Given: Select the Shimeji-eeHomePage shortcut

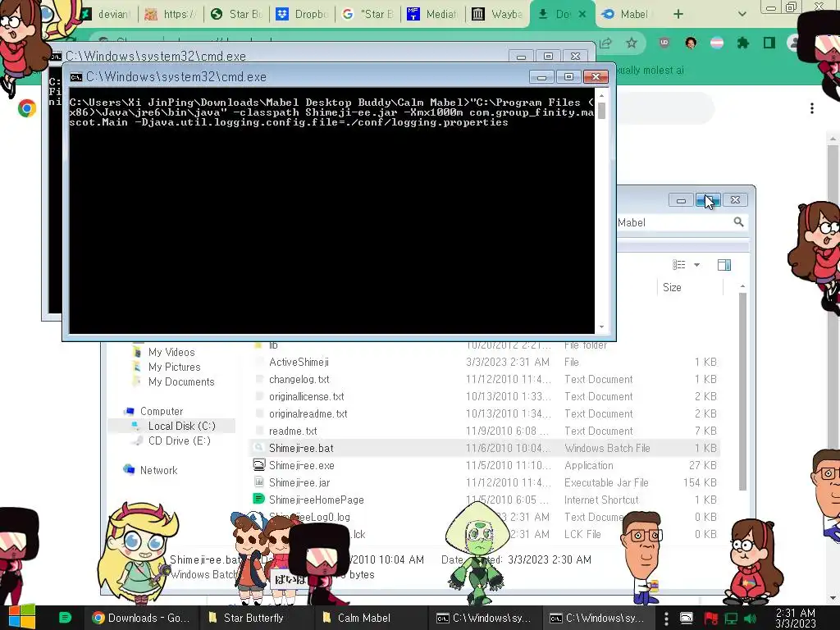Looking at the screenshot, I should click(316, 500).
